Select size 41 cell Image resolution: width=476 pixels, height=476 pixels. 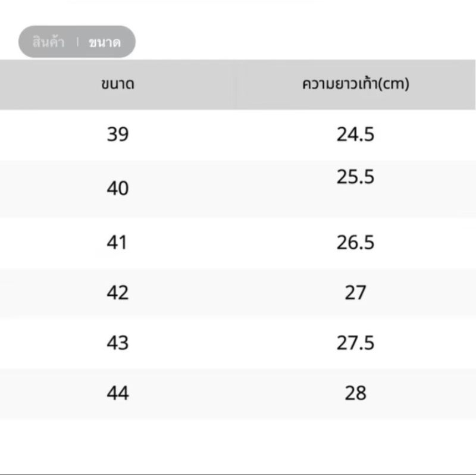point(117,242)
